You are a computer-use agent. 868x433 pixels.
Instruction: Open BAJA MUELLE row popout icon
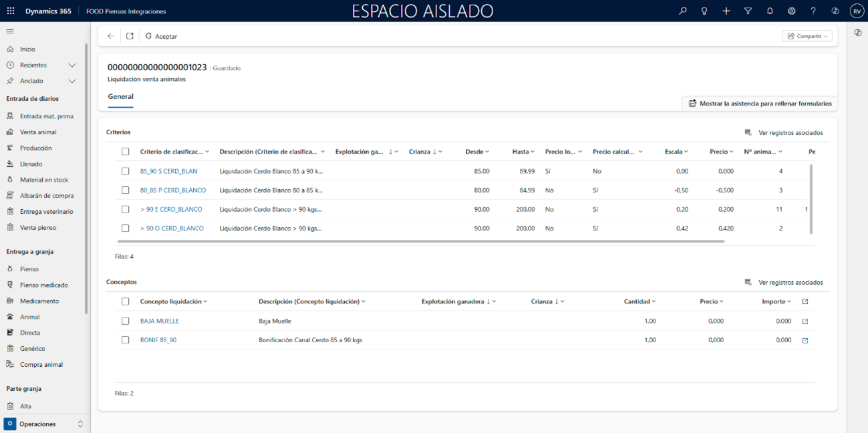point(805,321)
